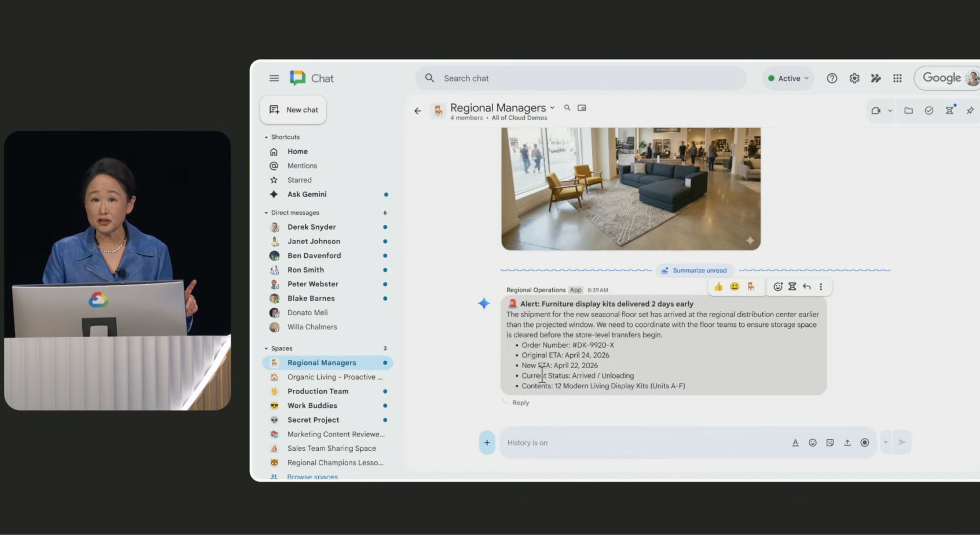Click the Summarize unread button
Screen dimensions: 980x535
[x=695, y=270]
